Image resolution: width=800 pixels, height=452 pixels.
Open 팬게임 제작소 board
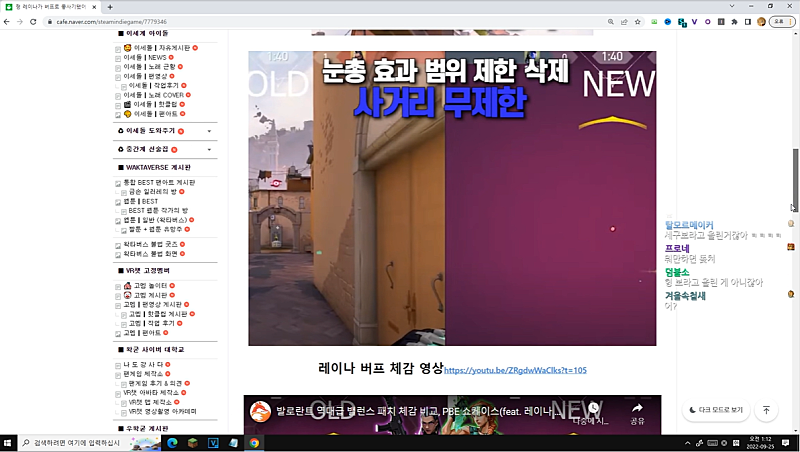pos(143,374)
